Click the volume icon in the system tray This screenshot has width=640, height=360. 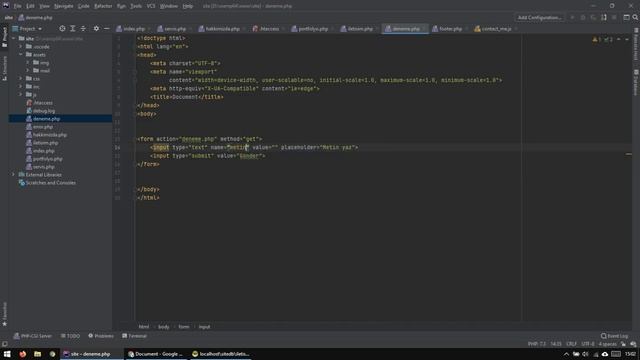[x=585, y=354]
